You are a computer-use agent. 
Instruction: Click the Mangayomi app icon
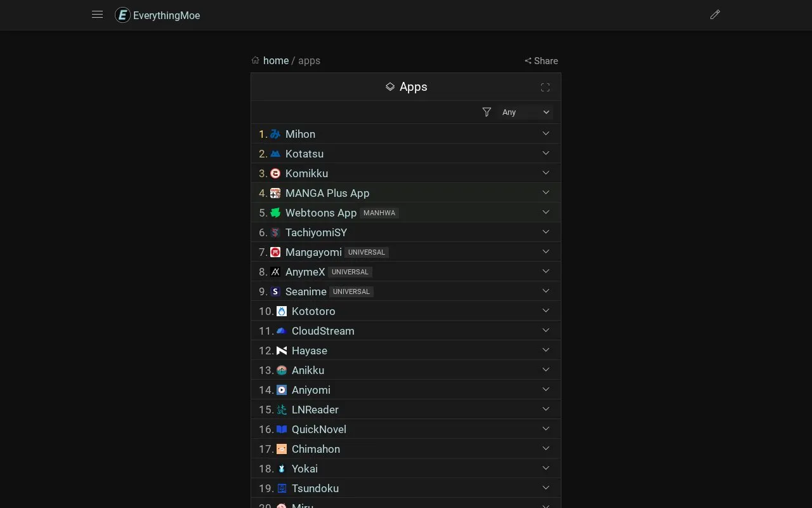(x=275, y=252)
